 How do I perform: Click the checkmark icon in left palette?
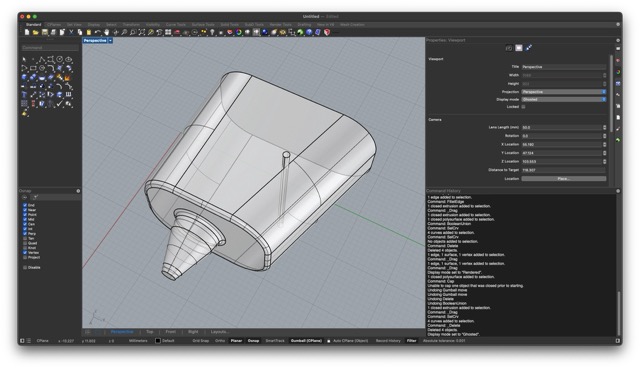pyautogui.click(x=60, y=104)
